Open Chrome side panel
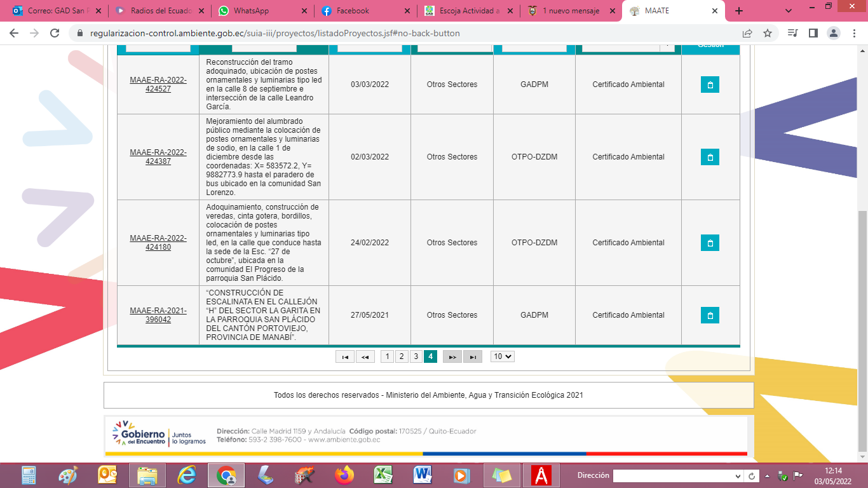The height and width of the screenshot is (488, 868). (813, 33)
